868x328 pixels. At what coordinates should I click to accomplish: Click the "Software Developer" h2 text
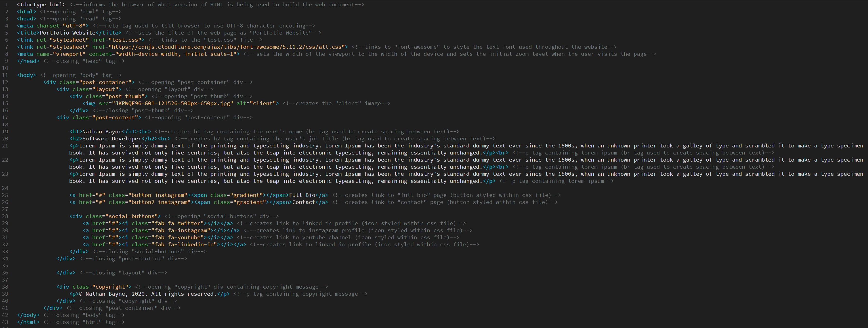click(x=112, y=139)
